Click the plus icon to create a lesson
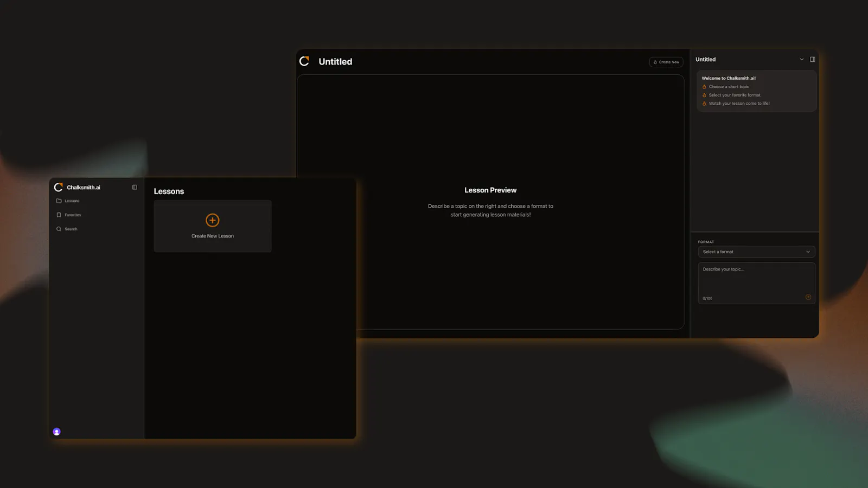This screenshot has height=488, width=868. pos(213,220)
